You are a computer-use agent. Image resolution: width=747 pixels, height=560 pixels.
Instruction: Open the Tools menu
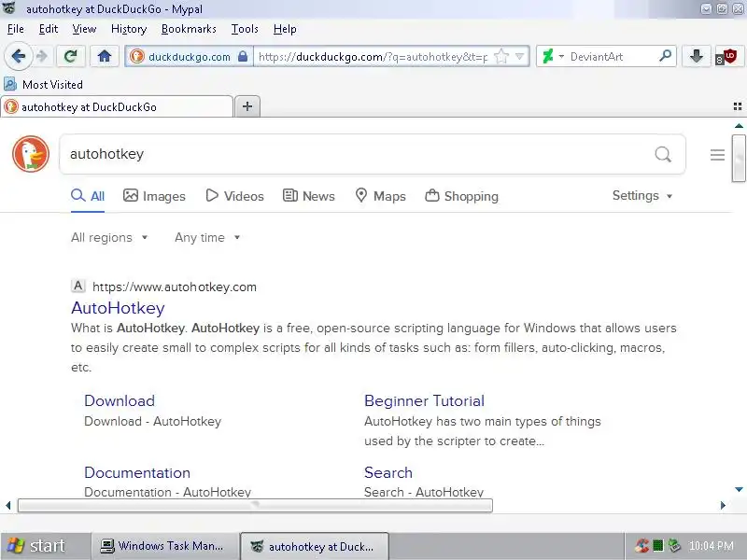coord(245,29)
